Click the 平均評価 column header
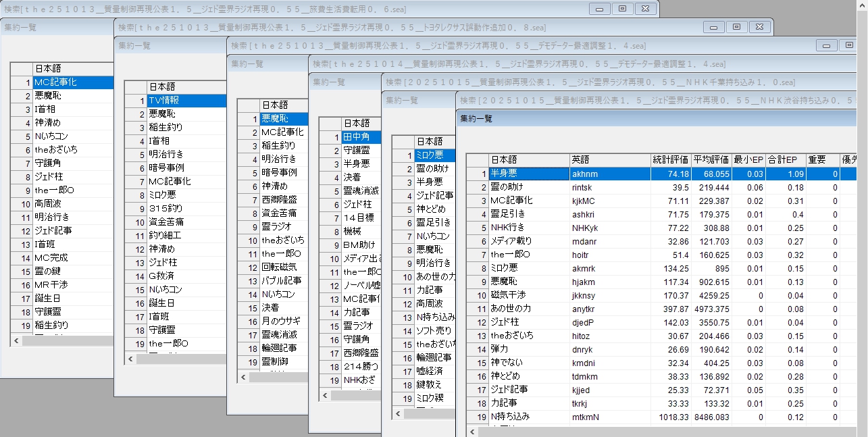This screenshot has height=437, width=868. pos(711,160)
